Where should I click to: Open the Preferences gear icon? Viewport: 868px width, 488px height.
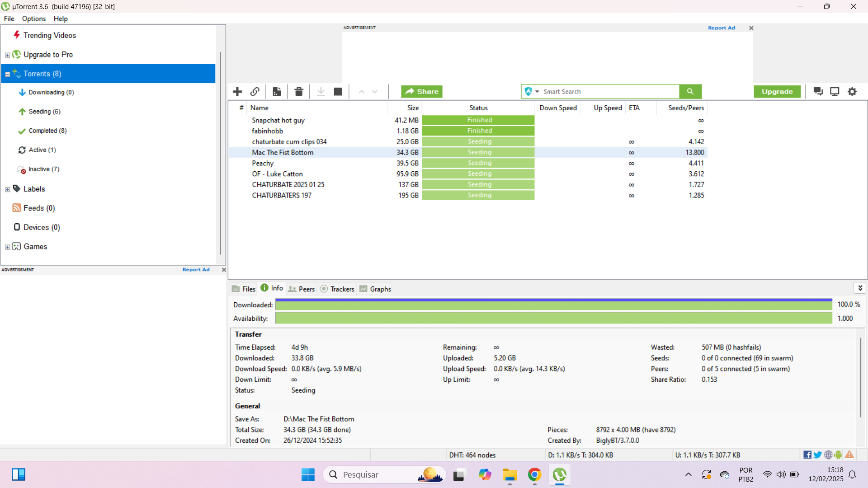[x=852, y=92]
